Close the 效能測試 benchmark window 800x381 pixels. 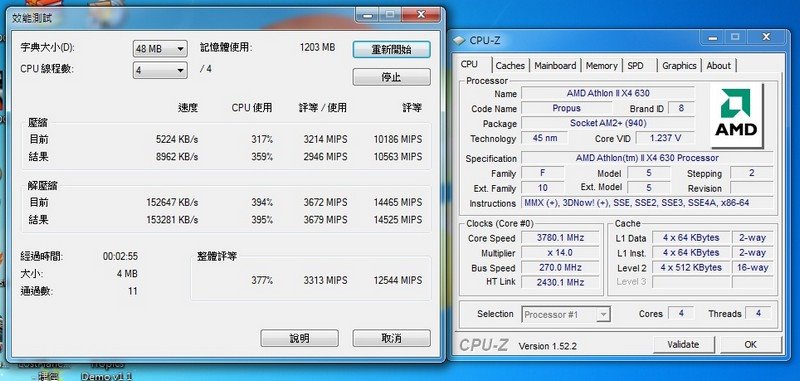(421, 15)
